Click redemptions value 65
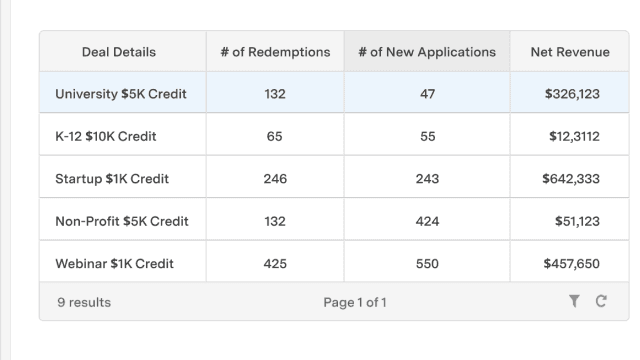This screenshot has width=640, height=360. tap(274, 136)
